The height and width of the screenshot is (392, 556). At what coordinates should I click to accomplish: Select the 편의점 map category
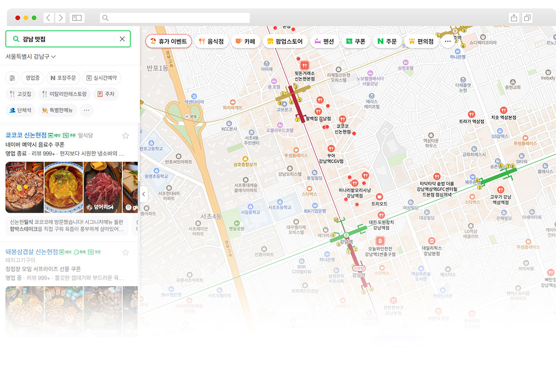[x=421, y=41]
